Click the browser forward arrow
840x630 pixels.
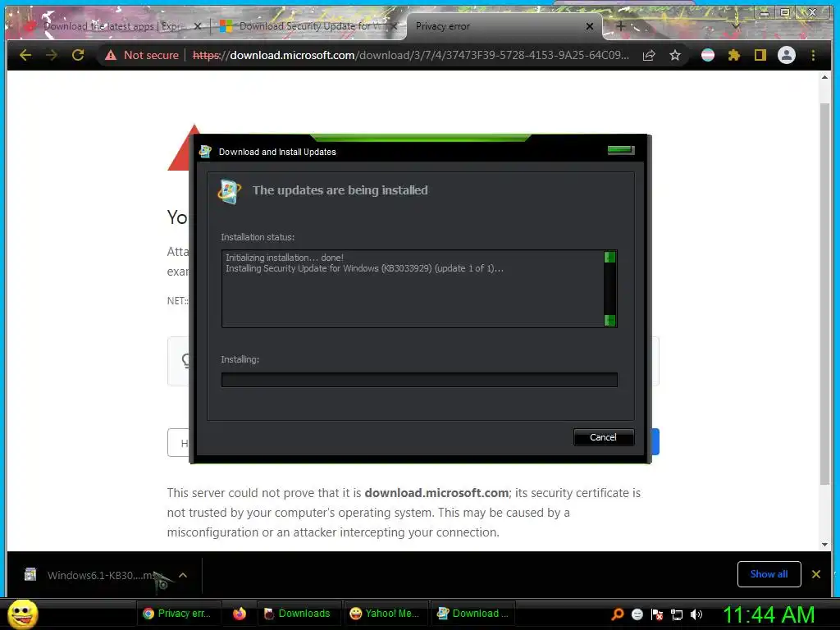[x=52, y=55]
